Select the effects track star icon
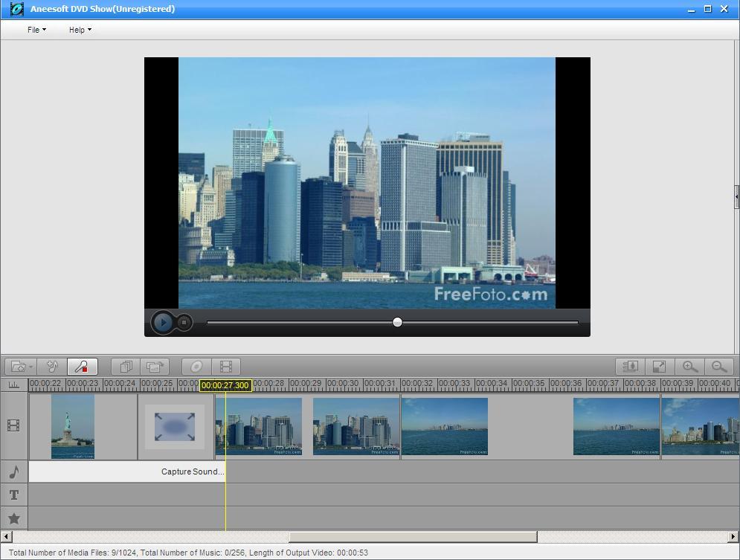 click(x=14, y=518)
